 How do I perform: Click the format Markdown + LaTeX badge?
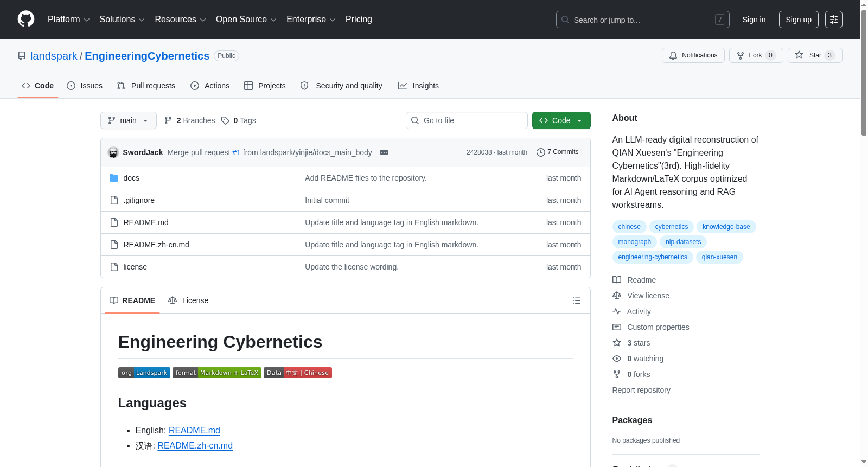(x=217, y=373)
